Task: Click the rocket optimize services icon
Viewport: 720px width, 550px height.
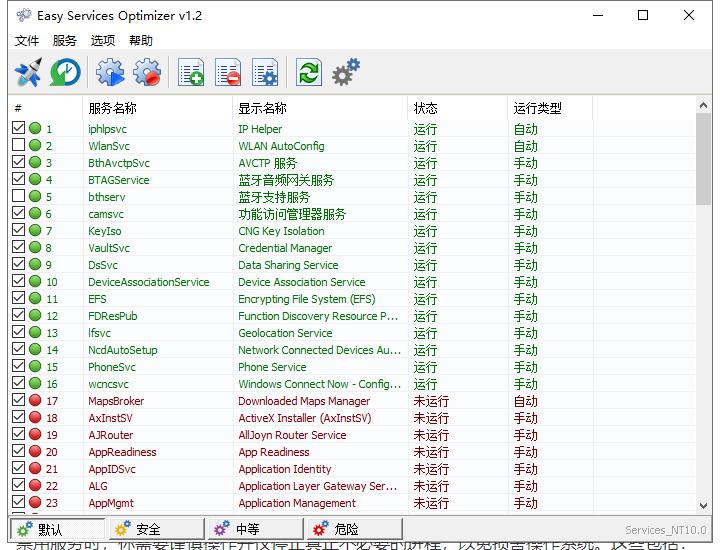Action: (x=27, y=73)
